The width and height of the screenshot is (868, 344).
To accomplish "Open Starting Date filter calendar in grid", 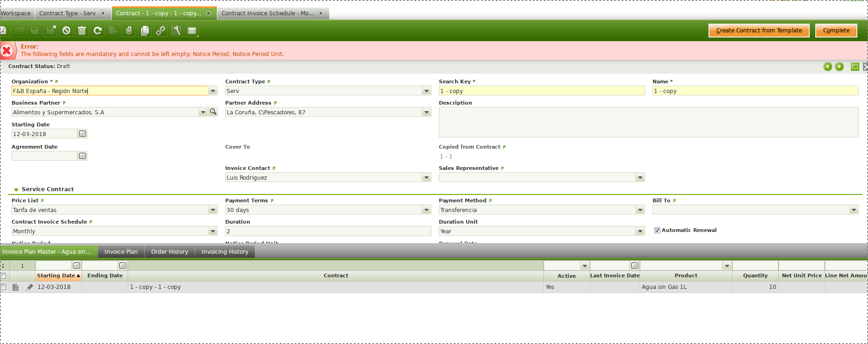I will 77,266.
